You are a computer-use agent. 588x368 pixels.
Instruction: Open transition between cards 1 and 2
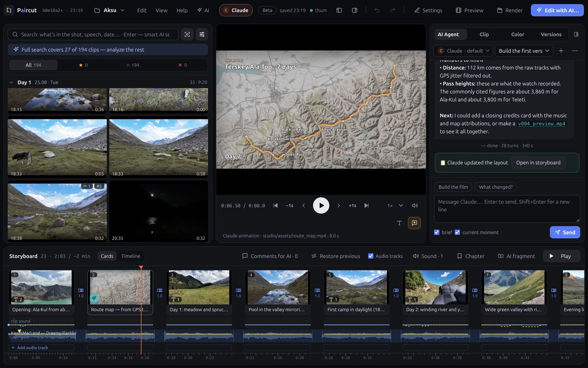coord(81,293)
